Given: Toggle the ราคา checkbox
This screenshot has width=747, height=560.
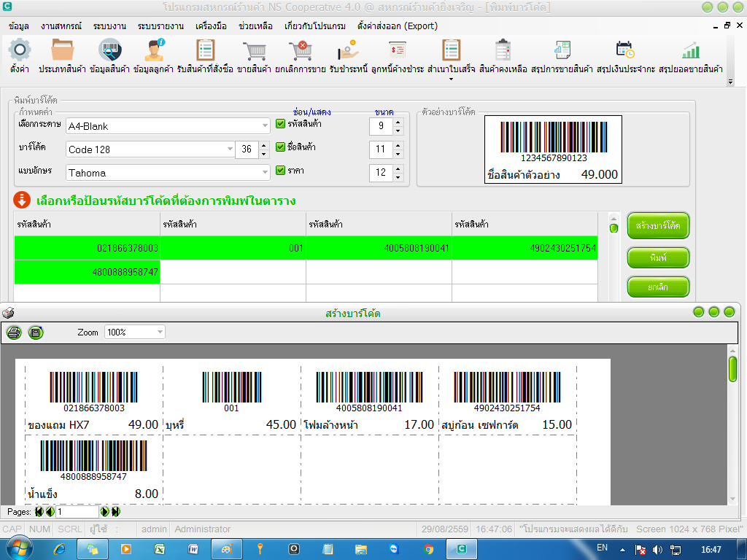Looking at the screenshot, I should [281, 170].
